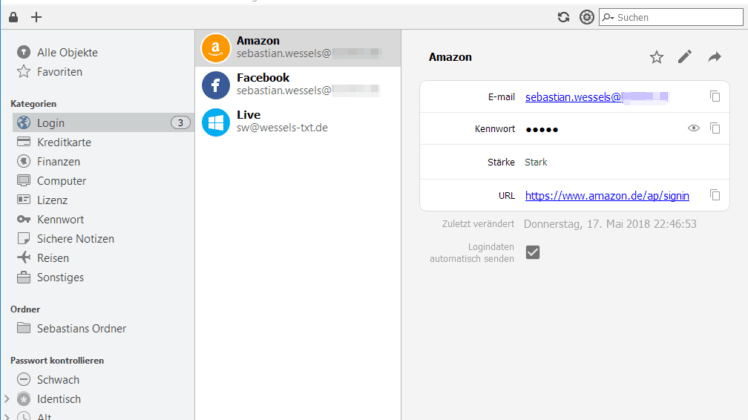
Task: Select the Sonstiges category
Action: tap(50, 277)
